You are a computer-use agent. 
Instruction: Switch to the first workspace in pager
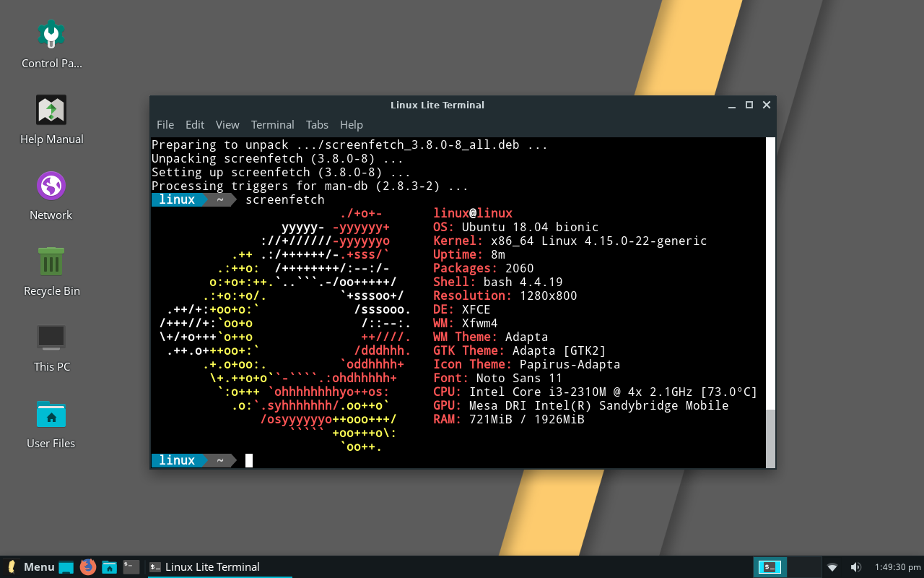[770, 567]
